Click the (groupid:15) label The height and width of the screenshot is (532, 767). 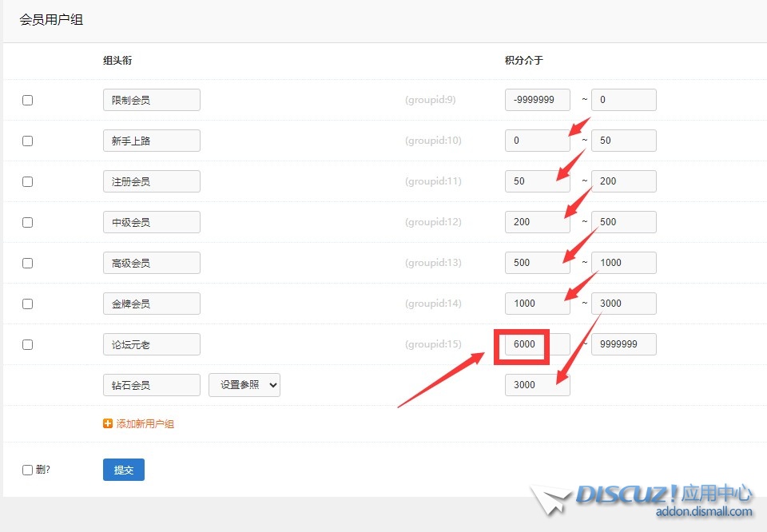click(x=433, y=344)
